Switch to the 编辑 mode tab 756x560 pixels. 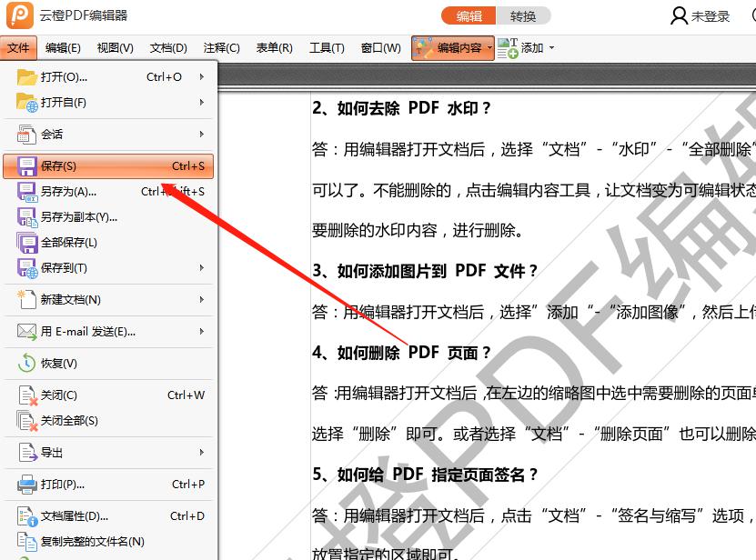(469, 15)
